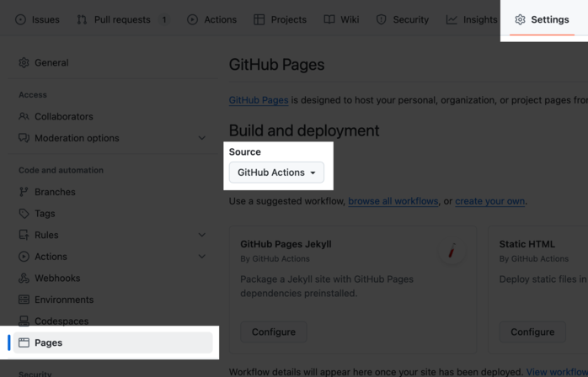Select Pages in sidebar
This screenshot has height=377, width=588.
[113, 342]
